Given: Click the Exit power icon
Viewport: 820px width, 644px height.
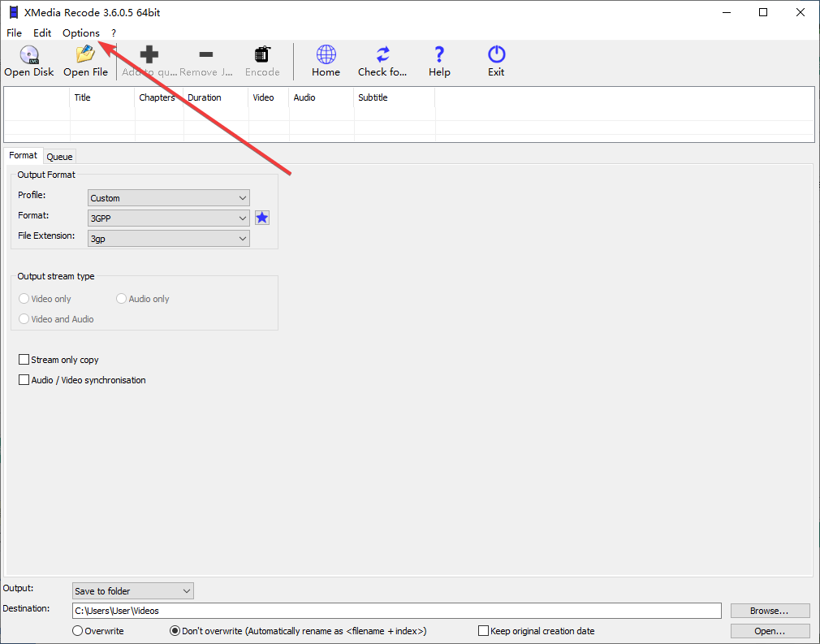Looking at the screenshot, I should tap(496, 55).
